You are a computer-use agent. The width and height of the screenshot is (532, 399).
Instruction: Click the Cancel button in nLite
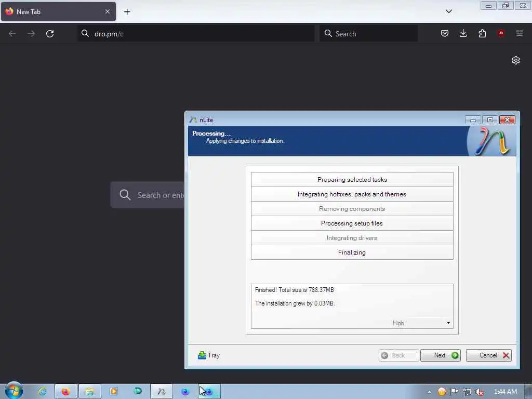point(488,355)
